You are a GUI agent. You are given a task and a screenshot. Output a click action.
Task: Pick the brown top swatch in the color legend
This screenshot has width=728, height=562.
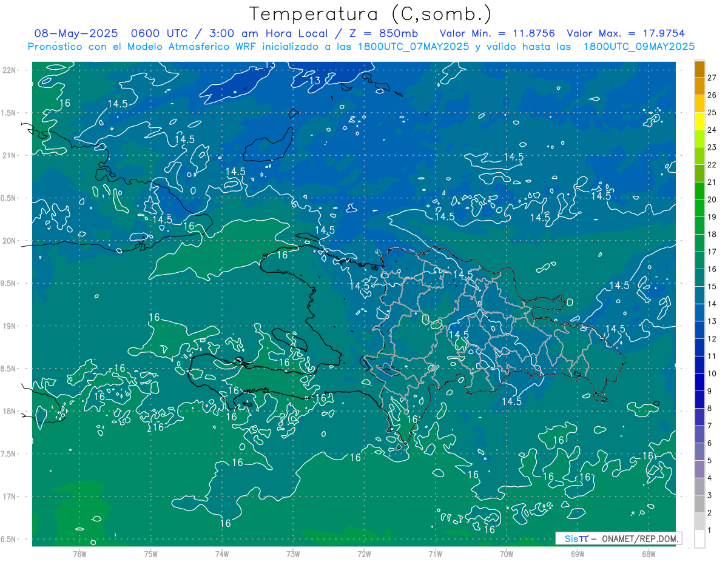[699, 69]
